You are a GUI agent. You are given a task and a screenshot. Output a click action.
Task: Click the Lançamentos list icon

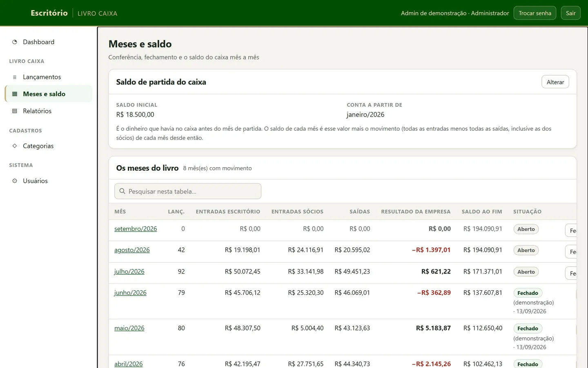coord(15,77)
